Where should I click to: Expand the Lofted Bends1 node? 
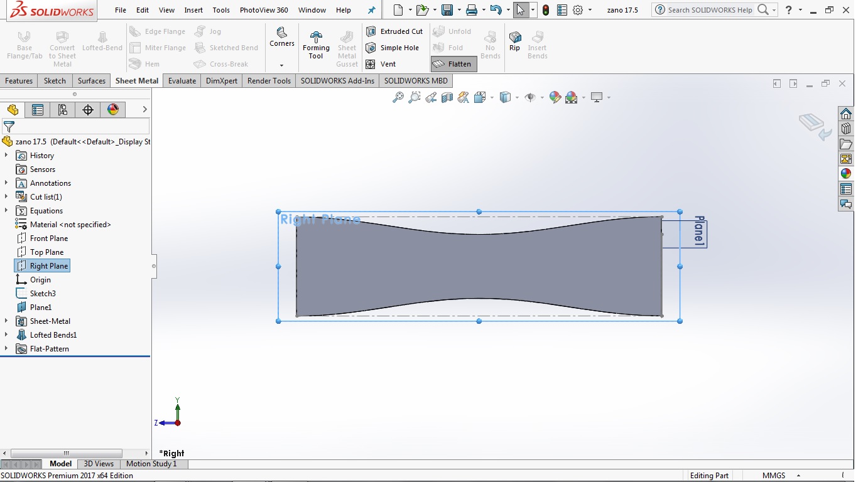[x=6, y=335]
